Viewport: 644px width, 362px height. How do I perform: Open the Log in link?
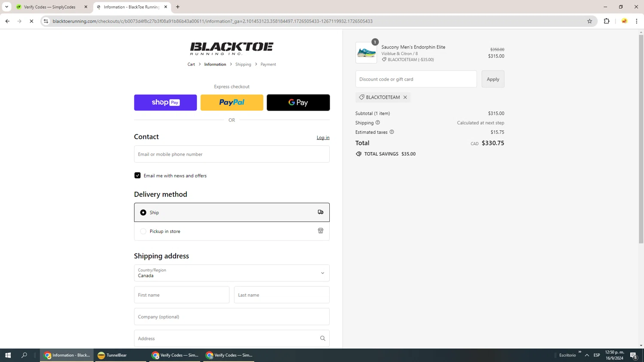click(x=323, y=138)
